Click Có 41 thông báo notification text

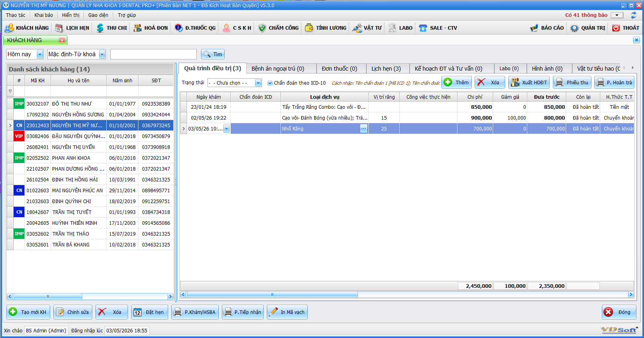[586, 15]
